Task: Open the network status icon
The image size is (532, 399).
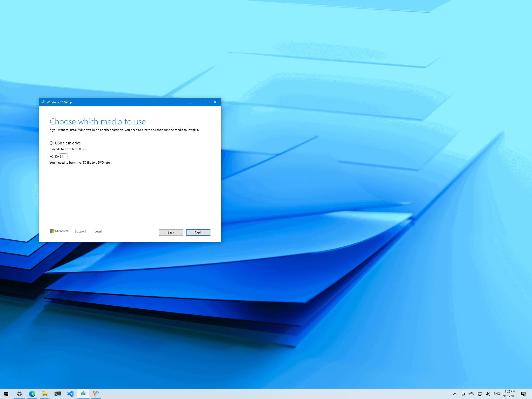Action: click(478, 394)
